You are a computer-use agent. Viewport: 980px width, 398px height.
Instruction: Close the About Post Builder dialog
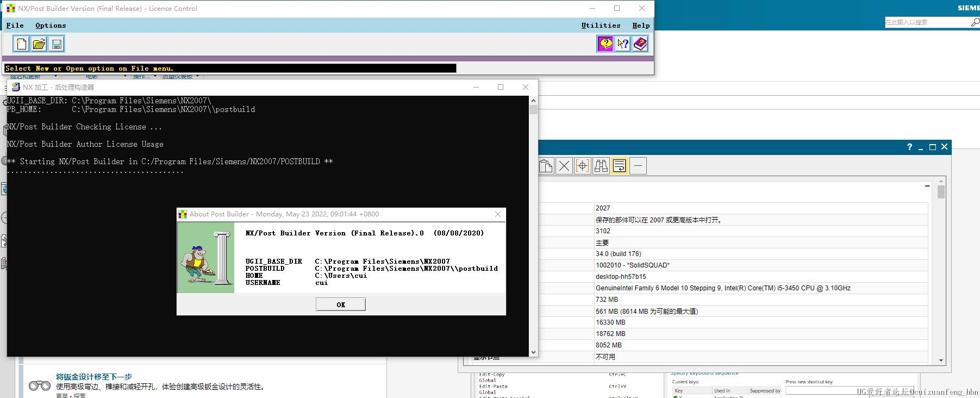[x=498, y=214]
